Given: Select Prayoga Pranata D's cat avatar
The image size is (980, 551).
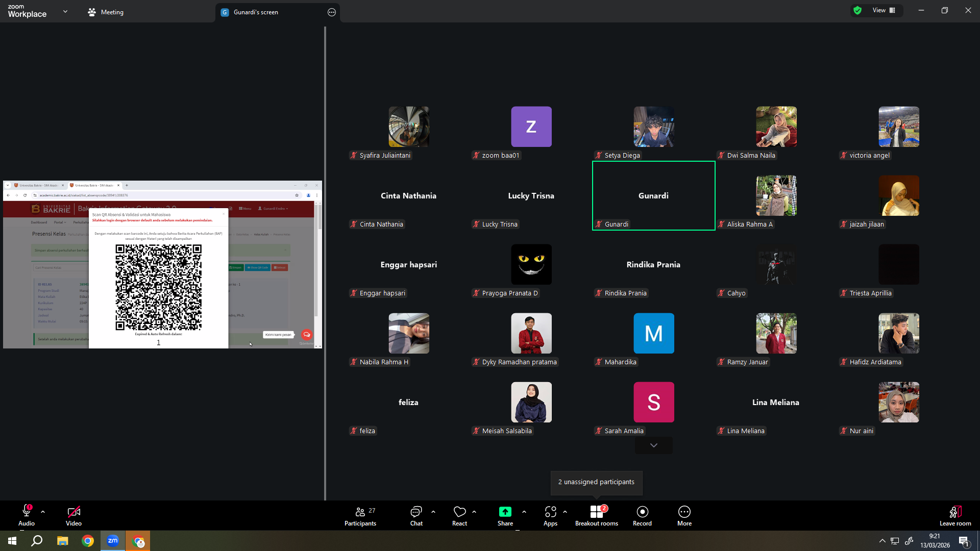Looking at the screenshot, I should click(531, 264).
